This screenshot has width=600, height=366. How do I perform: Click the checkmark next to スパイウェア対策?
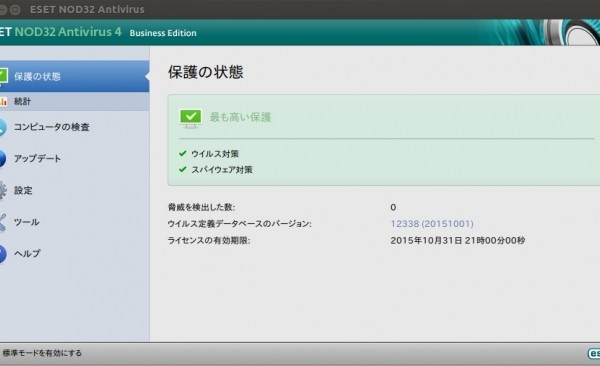(183, 169)
